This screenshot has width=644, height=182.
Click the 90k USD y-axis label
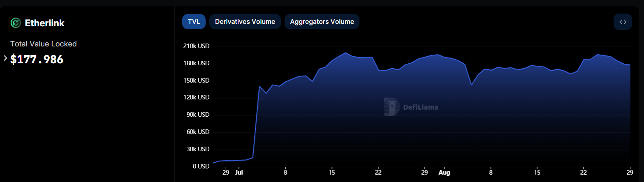click(x=197, y=115)
